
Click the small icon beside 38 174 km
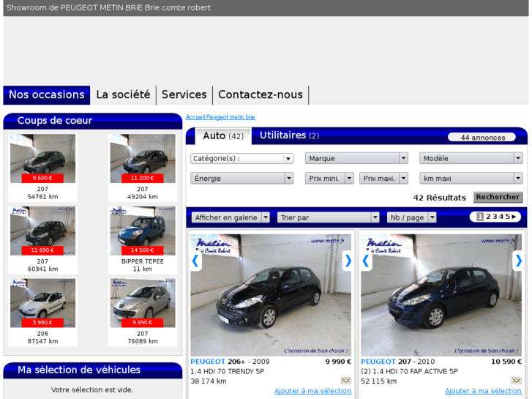tap(345, 380)
